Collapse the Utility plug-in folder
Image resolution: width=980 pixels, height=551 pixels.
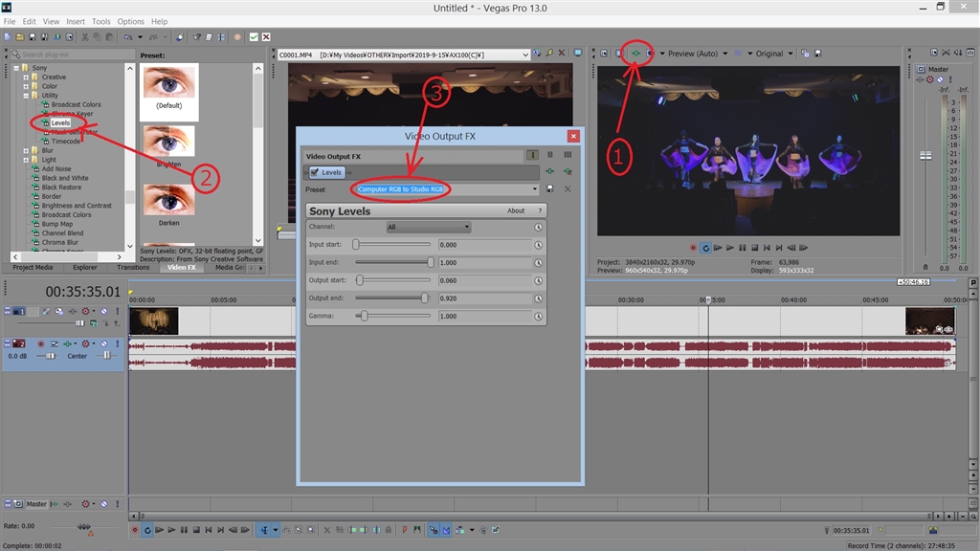click(x=26, y=96)
